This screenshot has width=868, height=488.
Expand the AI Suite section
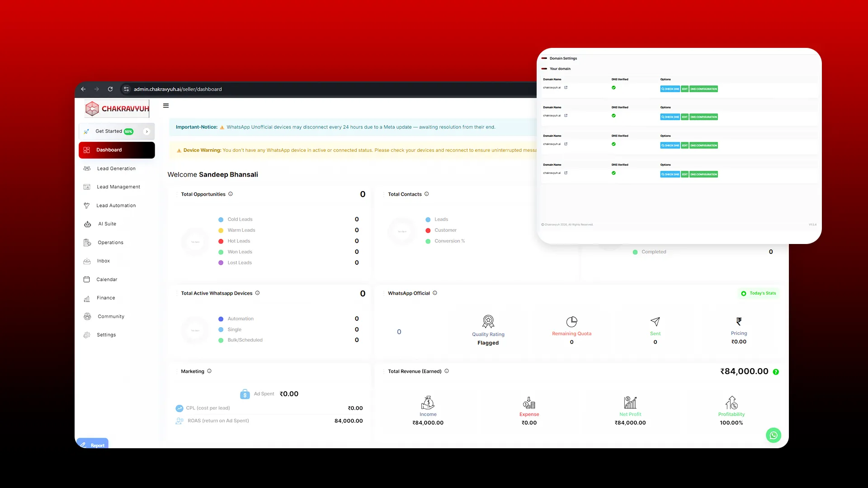point(107,224)
